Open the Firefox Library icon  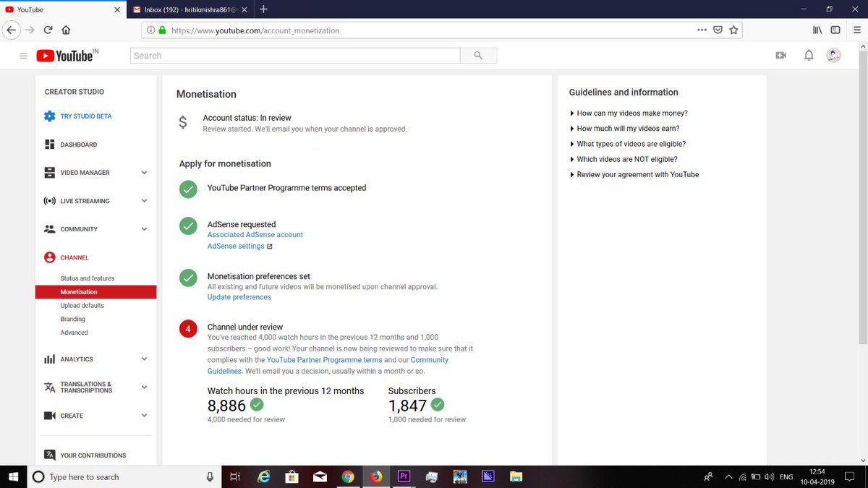coord(818,30)
